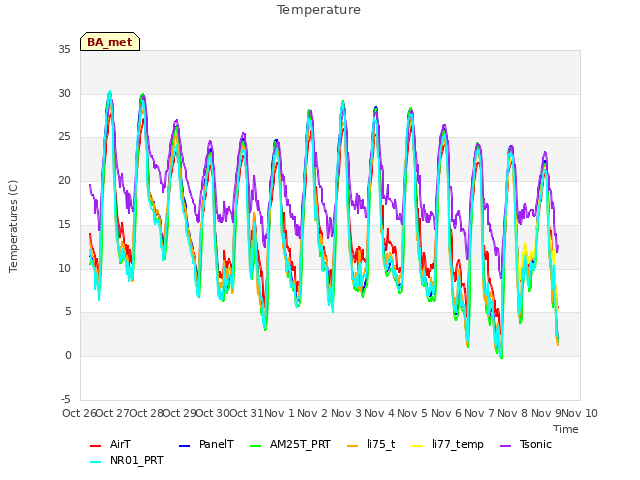Click the 0 y-axis tick label
640x480 pixels.
pyautogui.click(x=68, y=356)
